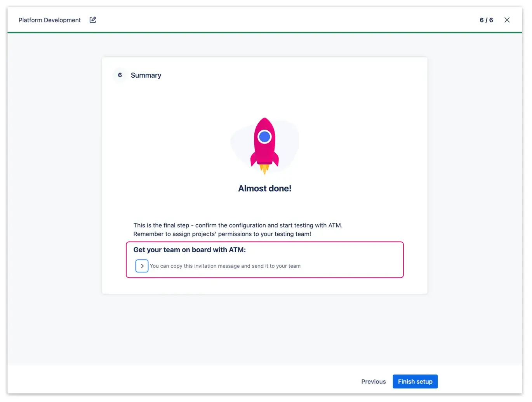Click the arrow icon next to the copy message text

click(142, 266)
